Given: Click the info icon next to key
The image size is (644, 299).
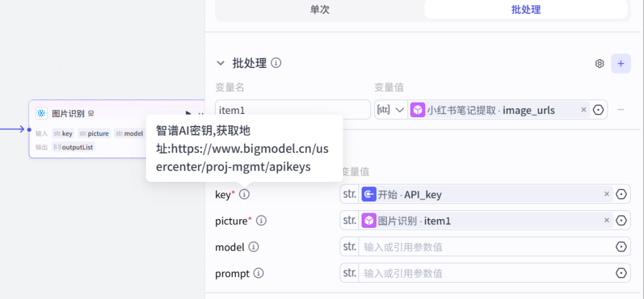Looking at the screenshot, I should pyautogui.click(x=245, y=195).
